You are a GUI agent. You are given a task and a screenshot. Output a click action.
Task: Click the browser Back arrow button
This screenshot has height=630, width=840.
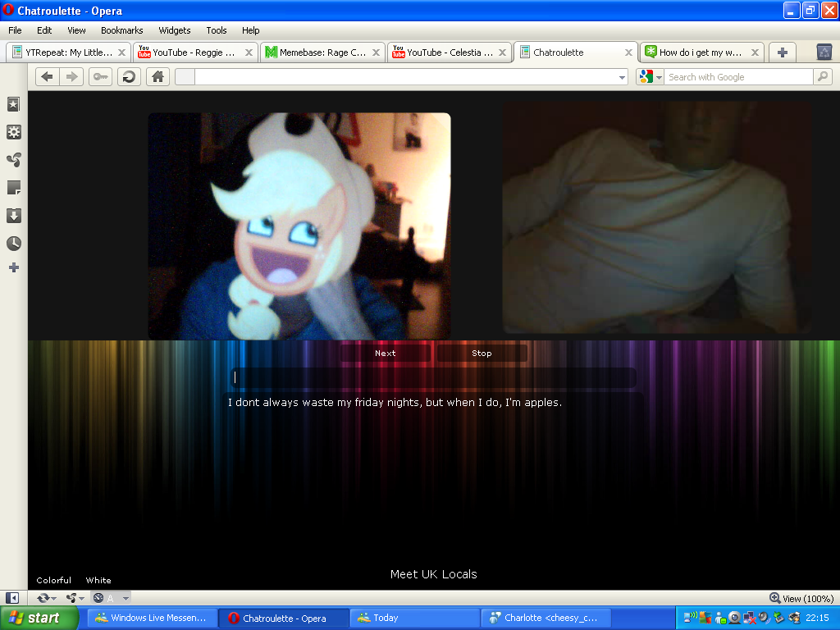47,76
